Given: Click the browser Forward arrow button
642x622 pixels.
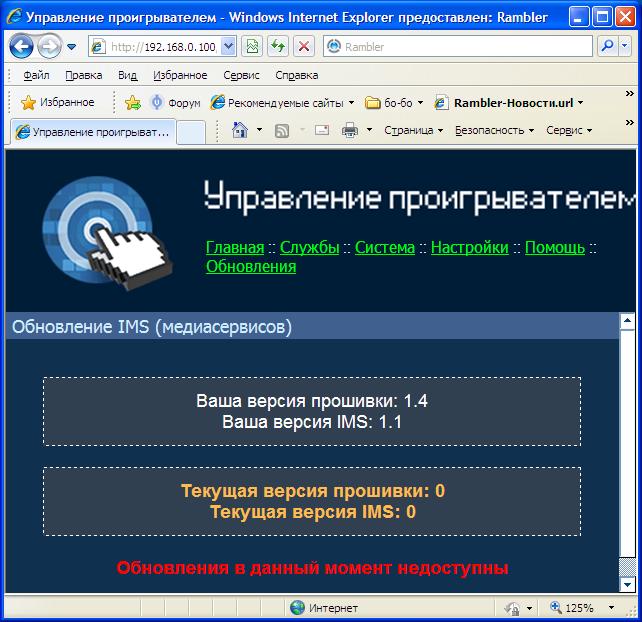Looking at the screenshot, I should coord(49,47).
